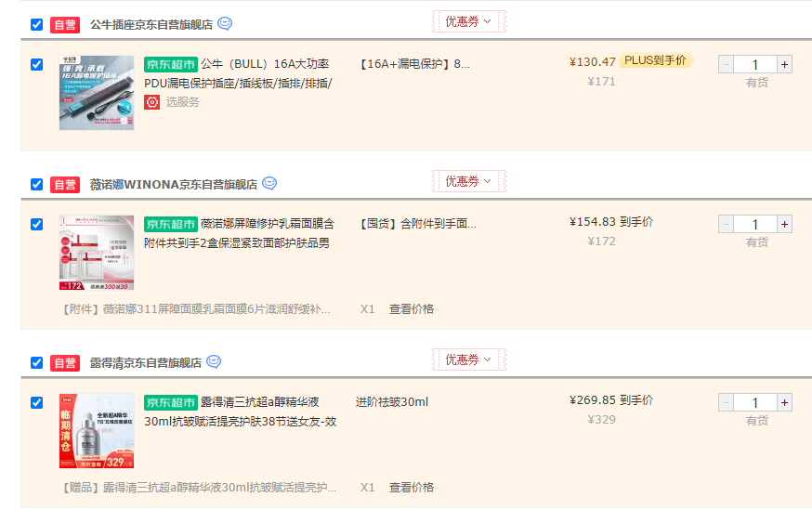Click 京东超市 tag on 露得清 serum item
Screen dimensions: 812x510
171,402
